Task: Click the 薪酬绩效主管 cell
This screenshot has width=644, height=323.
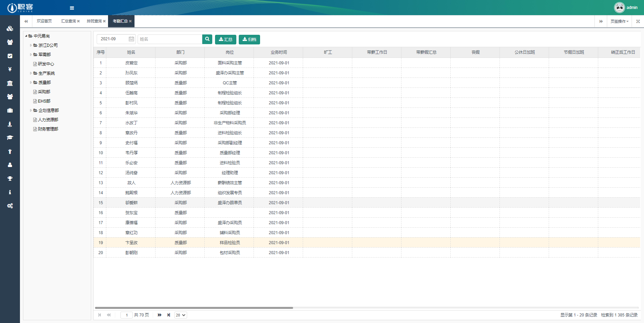Action: 229,183
